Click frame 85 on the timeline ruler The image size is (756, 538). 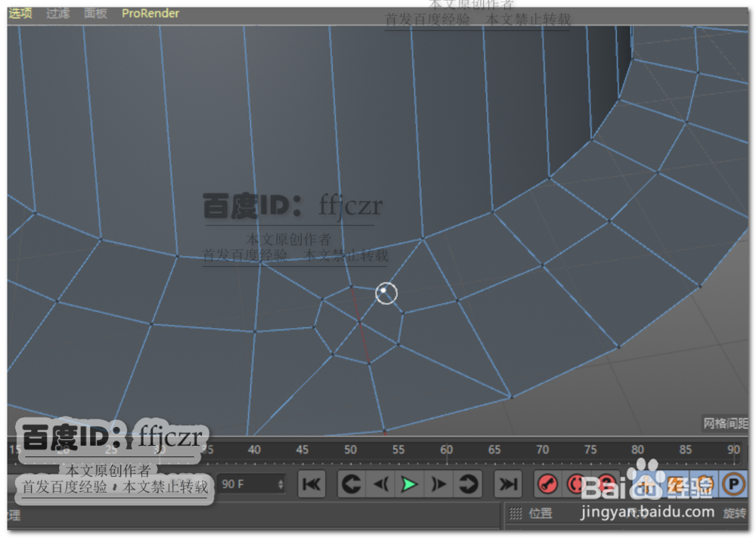[x=685, y=450]
